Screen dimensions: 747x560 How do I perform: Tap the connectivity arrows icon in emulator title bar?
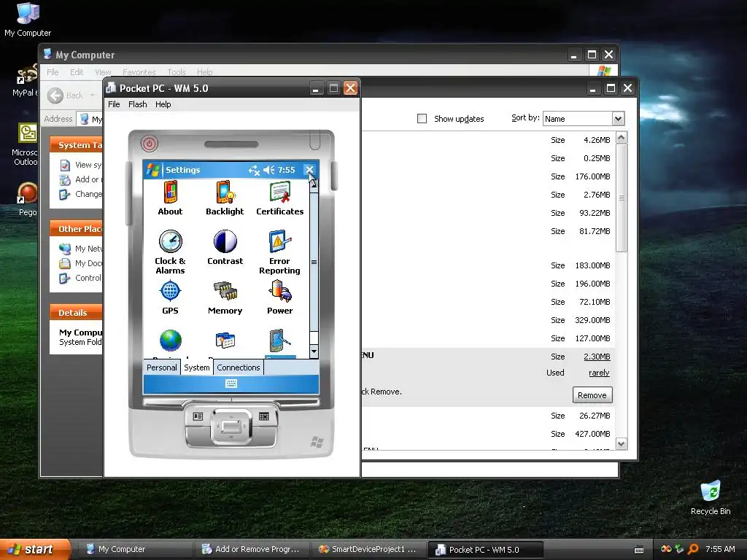point(254,170)
